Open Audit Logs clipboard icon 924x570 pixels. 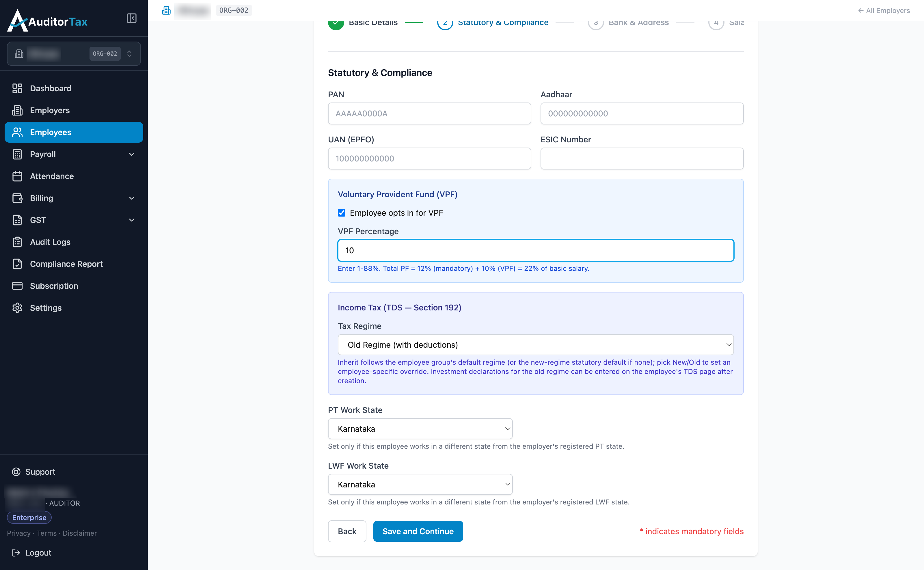pyautogui.click(x=17, y=242)
